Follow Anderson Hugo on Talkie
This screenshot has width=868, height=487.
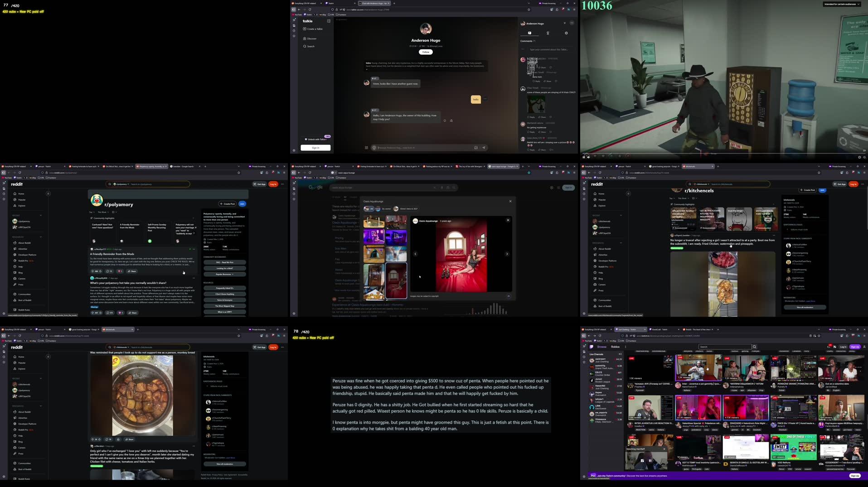click(425, 52)
